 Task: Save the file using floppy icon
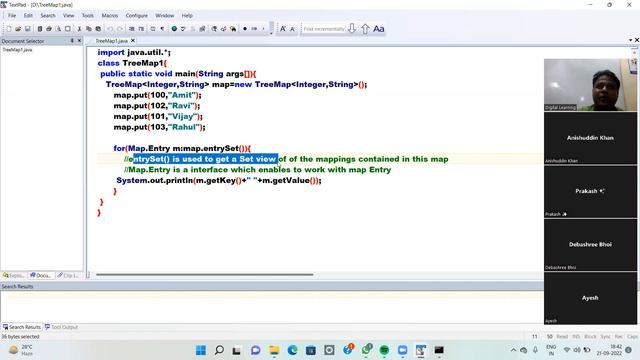[28, 29]
